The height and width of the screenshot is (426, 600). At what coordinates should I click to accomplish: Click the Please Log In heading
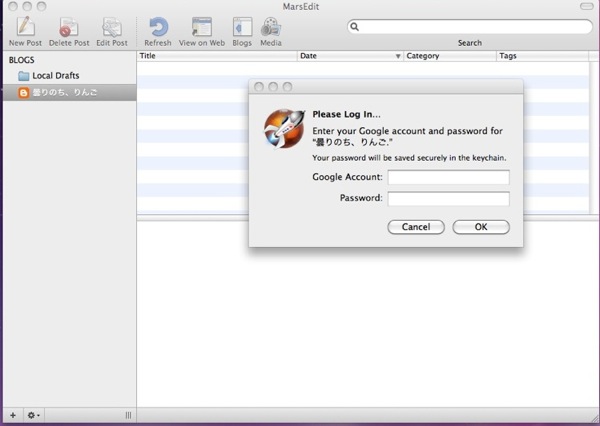pyautogui.click(x=346, y=114)
